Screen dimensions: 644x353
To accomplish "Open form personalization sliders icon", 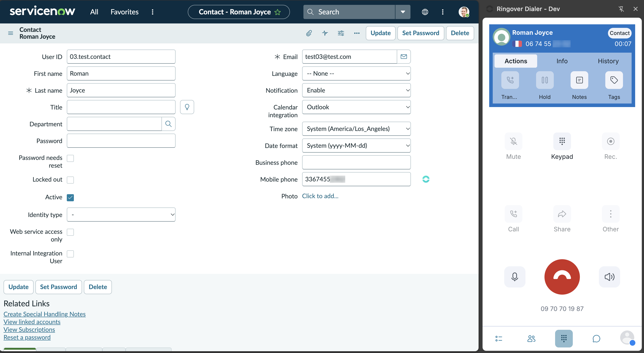I will [x=341, y=33].
